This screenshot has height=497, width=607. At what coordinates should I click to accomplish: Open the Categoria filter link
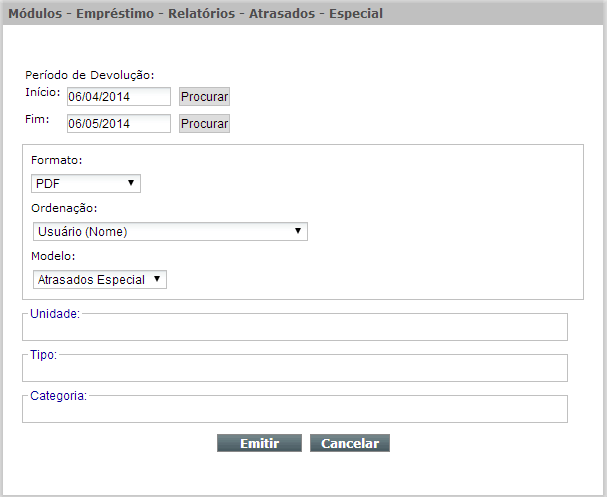coord(58,396)
